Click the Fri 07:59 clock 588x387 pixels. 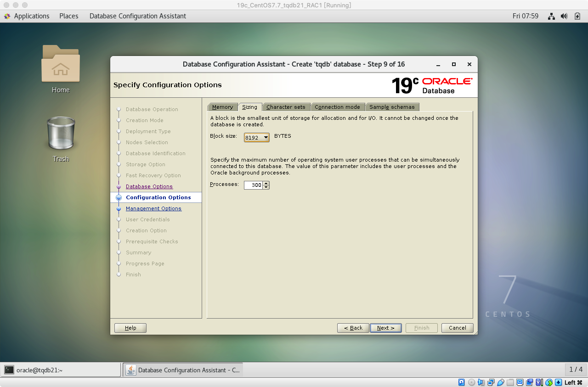(526, 16)
